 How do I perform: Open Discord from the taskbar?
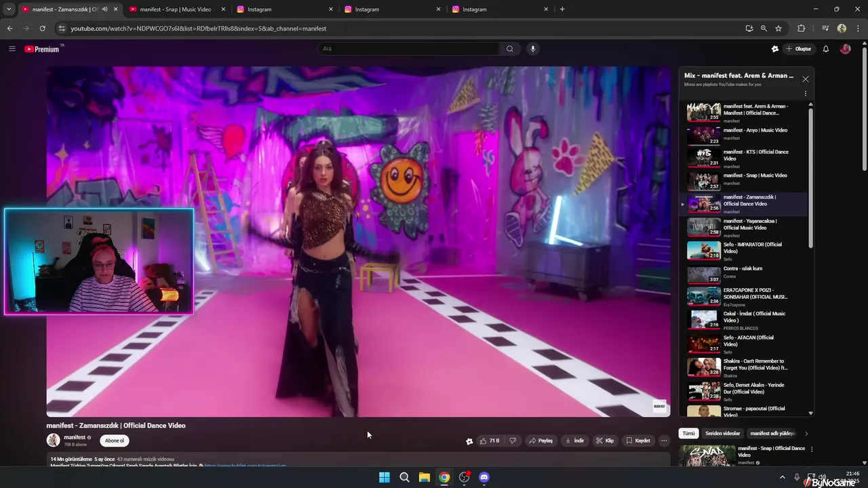click(484, 477)
